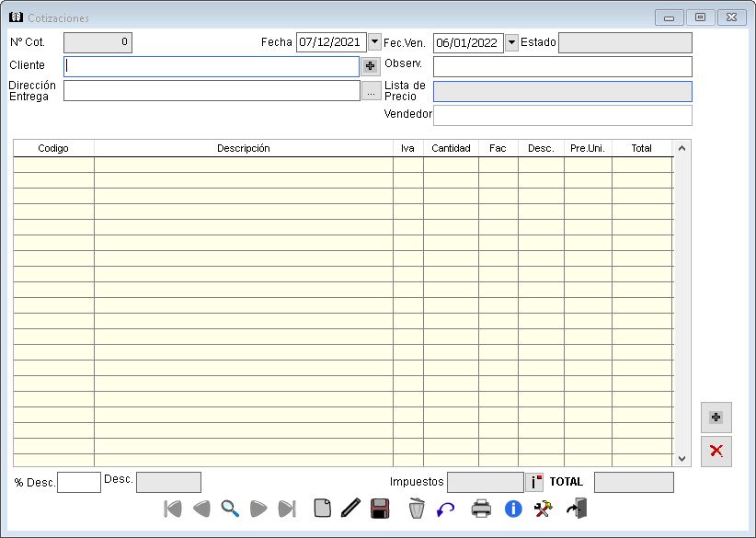Open the Fecha date dropdown

[374, 42]
